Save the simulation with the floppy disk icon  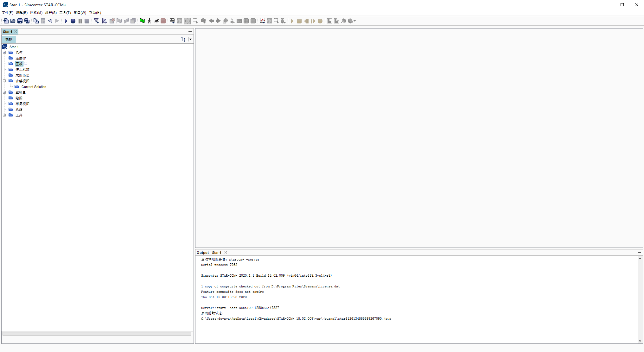pyautogui.click(x=20, y=21)
